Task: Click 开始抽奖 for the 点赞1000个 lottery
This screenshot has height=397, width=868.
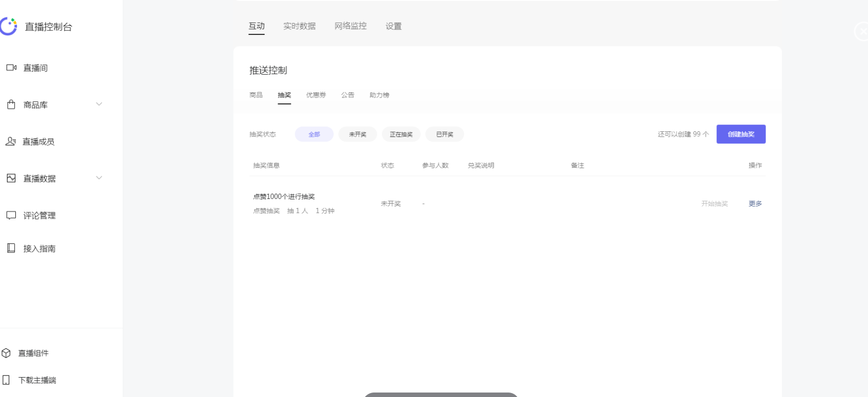Action: (x=714, y=203)
